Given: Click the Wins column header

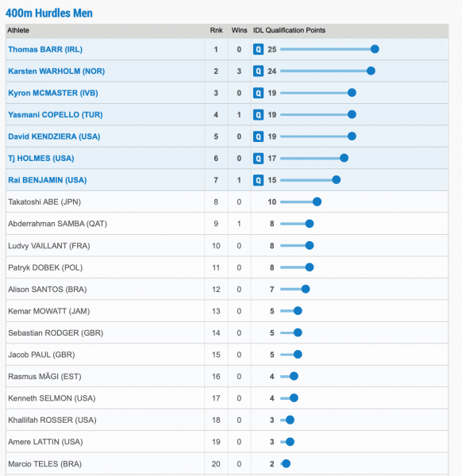Looking at the screenshot, I should click(x=240, y=30).
